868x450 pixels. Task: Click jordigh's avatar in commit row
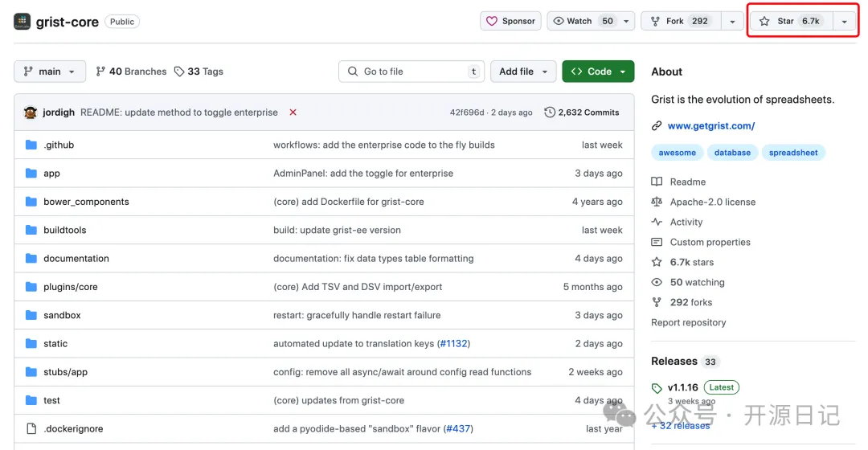coord(31,112)
